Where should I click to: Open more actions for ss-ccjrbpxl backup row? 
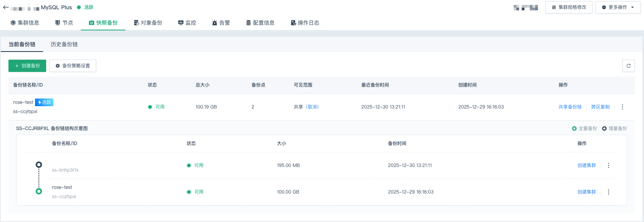coord(608,192)
